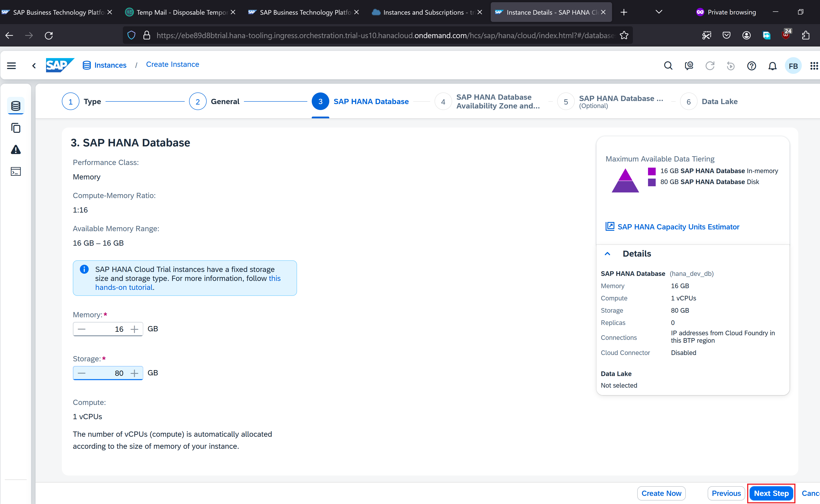Open the browser tab list dropdown arrow
The height and width of the screenshot is (504, 820).
point(659,12)
